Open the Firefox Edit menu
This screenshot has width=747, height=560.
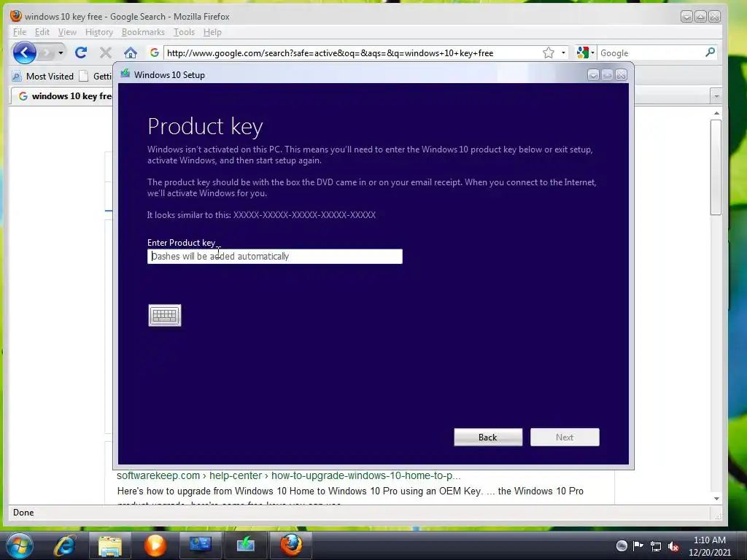(x=42, y=32)
